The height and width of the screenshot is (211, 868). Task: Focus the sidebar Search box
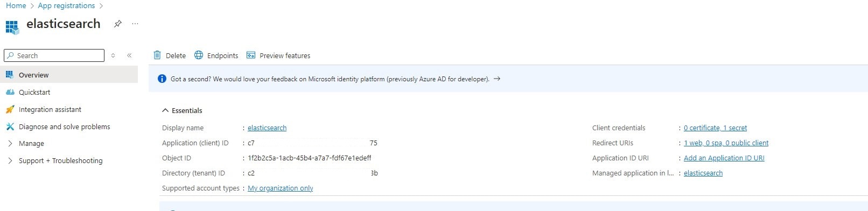(x=54, y=55)
